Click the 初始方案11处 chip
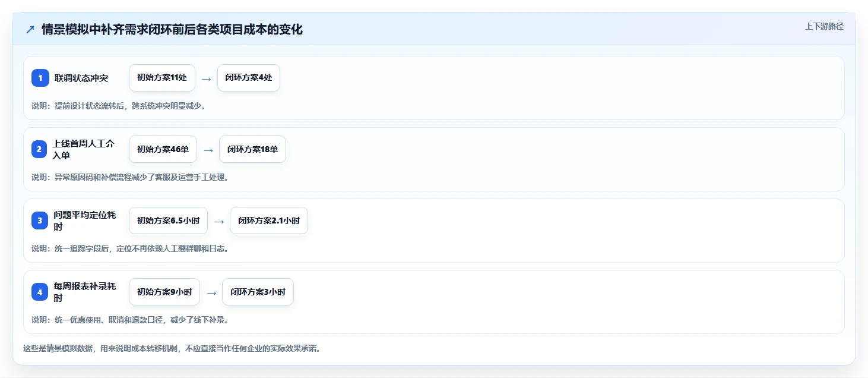 click(x=162, y=78)
